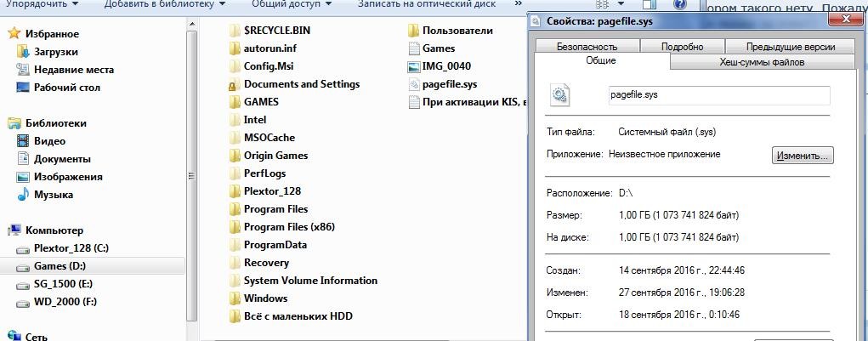Open WD_2000 (F:) drive in the sidebar
Viewport: 868px width, 341px height.
(66, 302)
